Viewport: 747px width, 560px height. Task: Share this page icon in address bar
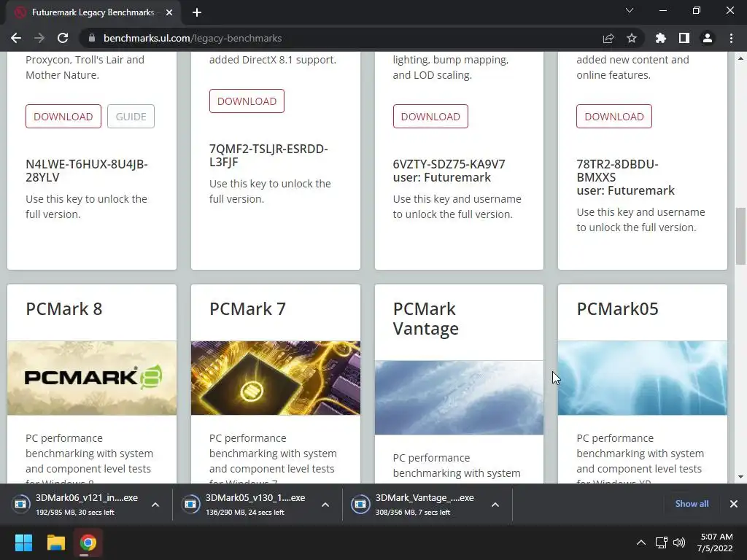click(x=608, y=38)
